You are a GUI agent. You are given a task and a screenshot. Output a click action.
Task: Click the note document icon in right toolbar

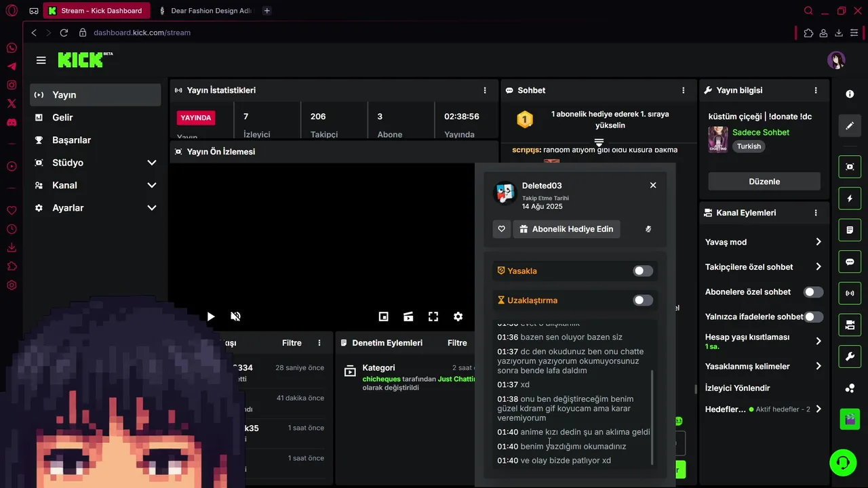click(850, 230)
